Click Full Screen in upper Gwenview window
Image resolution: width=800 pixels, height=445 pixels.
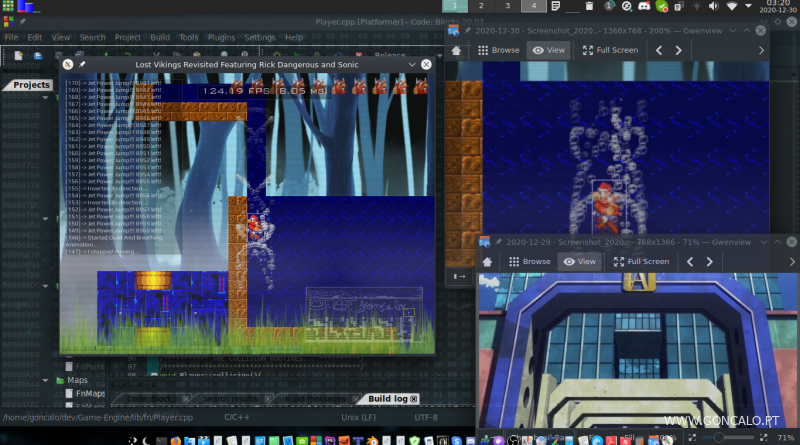pos(610,50)
